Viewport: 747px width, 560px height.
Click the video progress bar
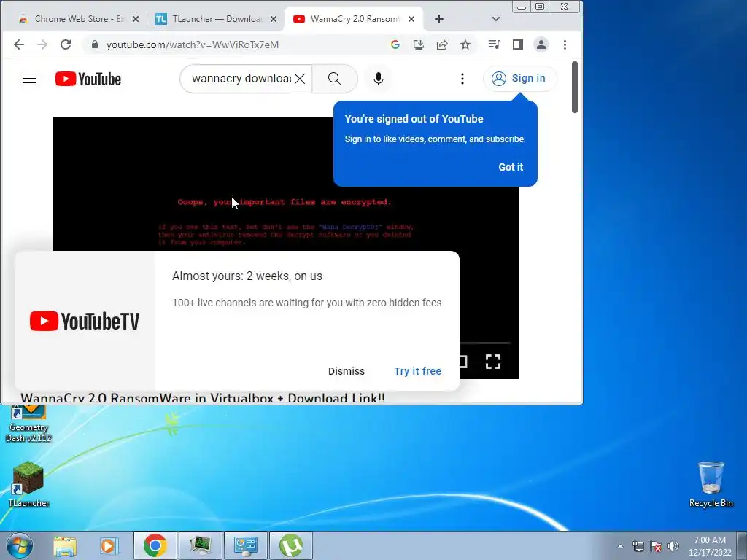[x=485, y=343]
